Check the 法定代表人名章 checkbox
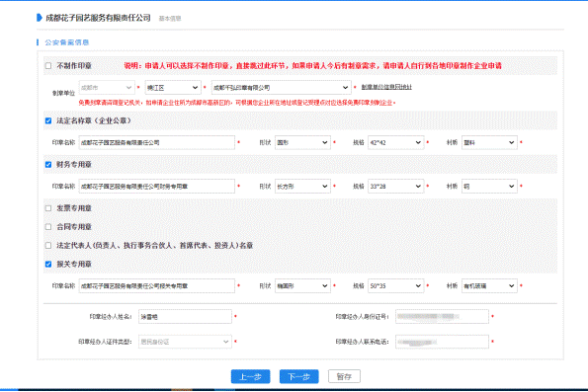 [x=48, y=246]
